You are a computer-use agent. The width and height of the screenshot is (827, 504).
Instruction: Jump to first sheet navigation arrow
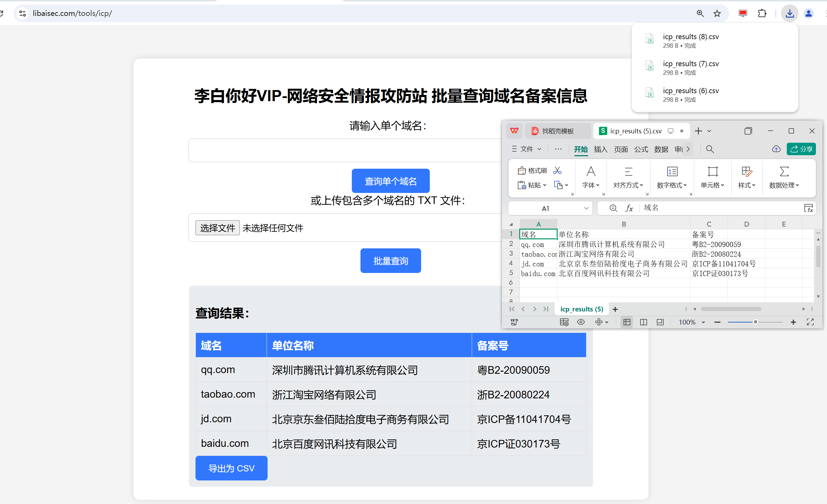coord(512,309)
